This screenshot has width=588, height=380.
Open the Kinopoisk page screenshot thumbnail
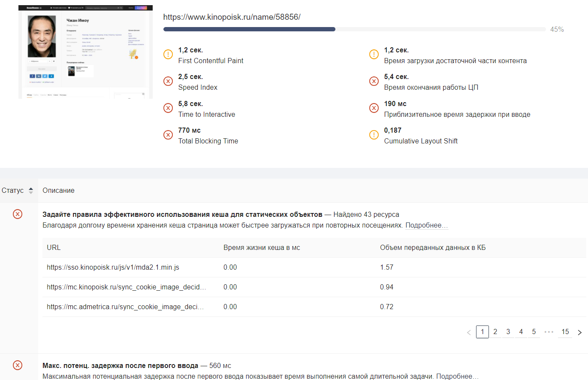click(x=85, y=52)
